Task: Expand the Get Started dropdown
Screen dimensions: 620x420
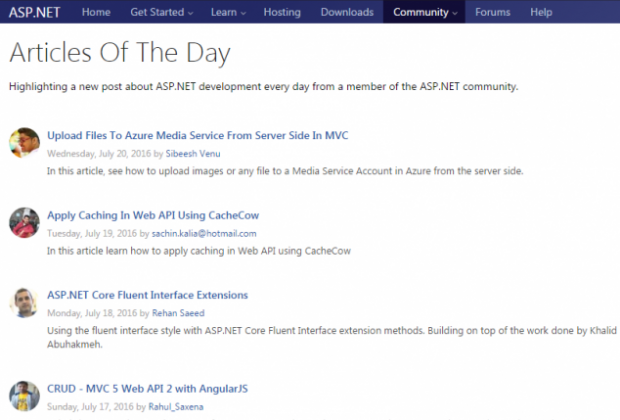Action: (x=162, y=12)
